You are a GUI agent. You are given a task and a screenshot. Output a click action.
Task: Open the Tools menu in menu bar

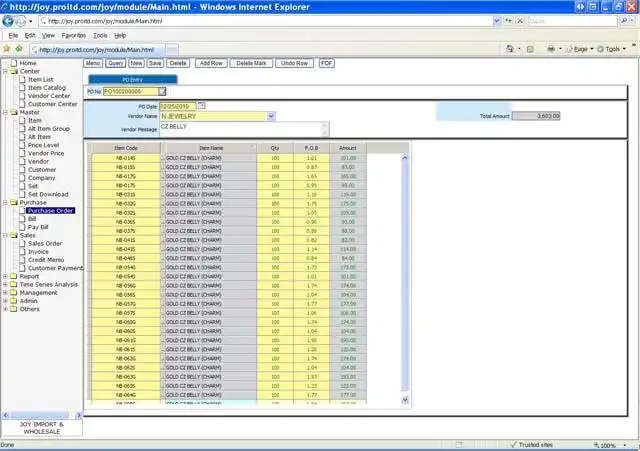click(x=100, y=36)
